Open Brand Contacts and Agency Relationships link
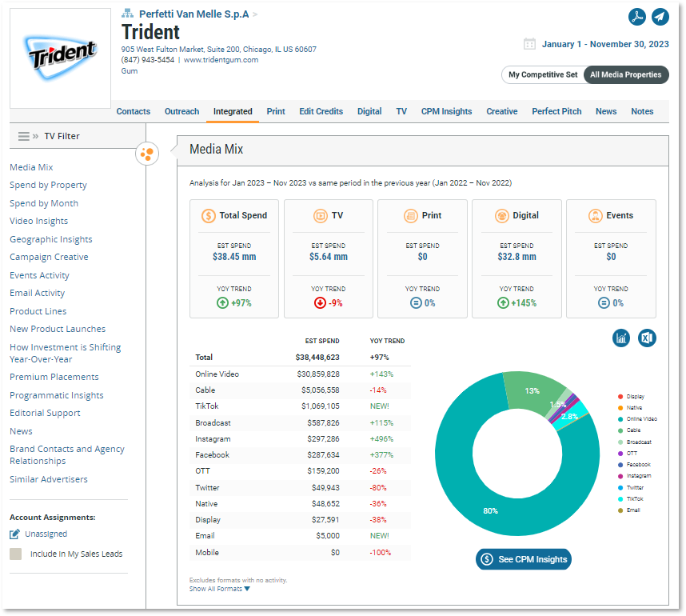This screenshot has width=686, height=616. pyautogui.click(x=67, y=455)
